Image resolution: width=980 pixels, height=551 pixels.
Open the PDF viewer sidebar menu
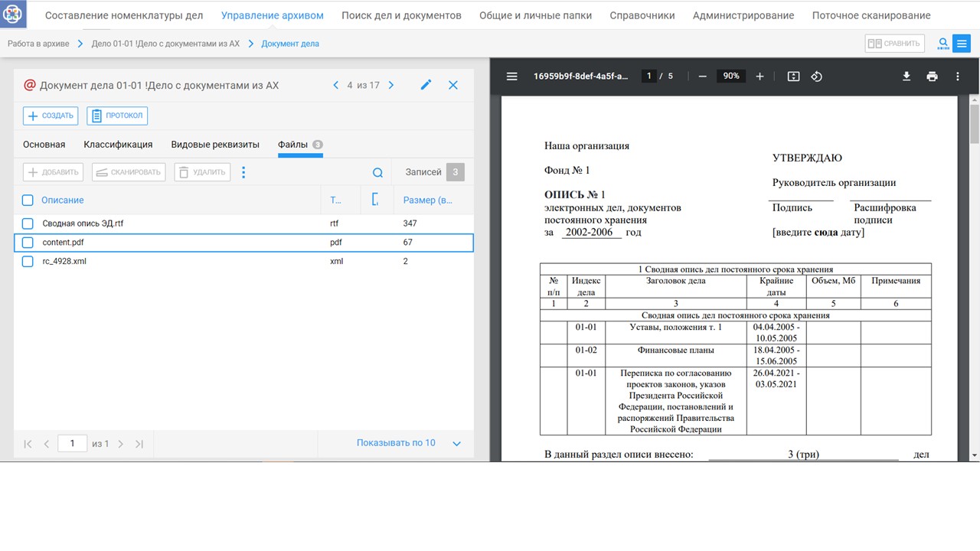[x=512, y=77]
